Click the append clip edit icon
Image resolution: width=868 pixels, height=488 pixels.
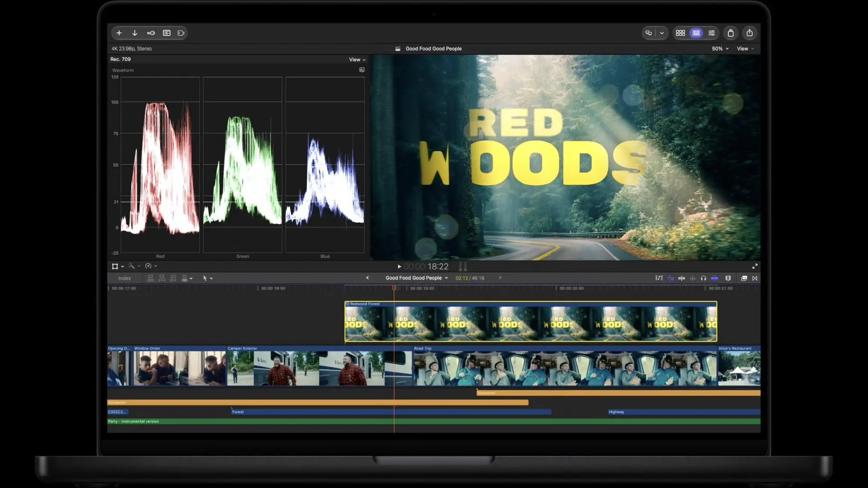click(173, 278)
